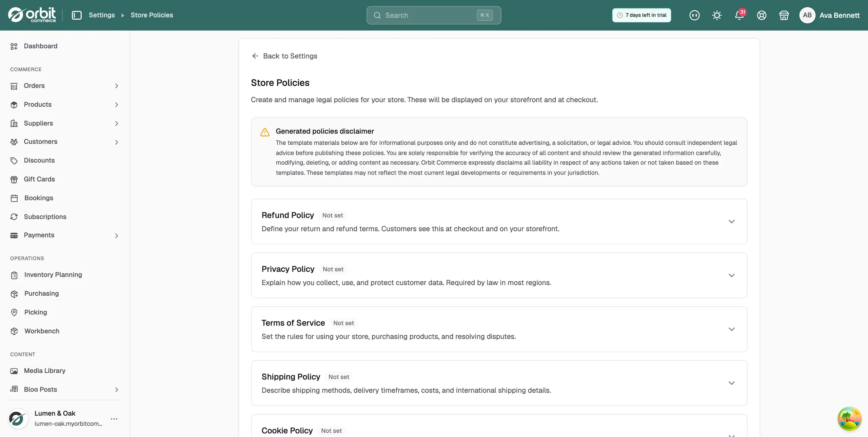The height and width of the screenshot is (437, 868).
Task: Expand the Products submenu chevron
Action: 116,105
